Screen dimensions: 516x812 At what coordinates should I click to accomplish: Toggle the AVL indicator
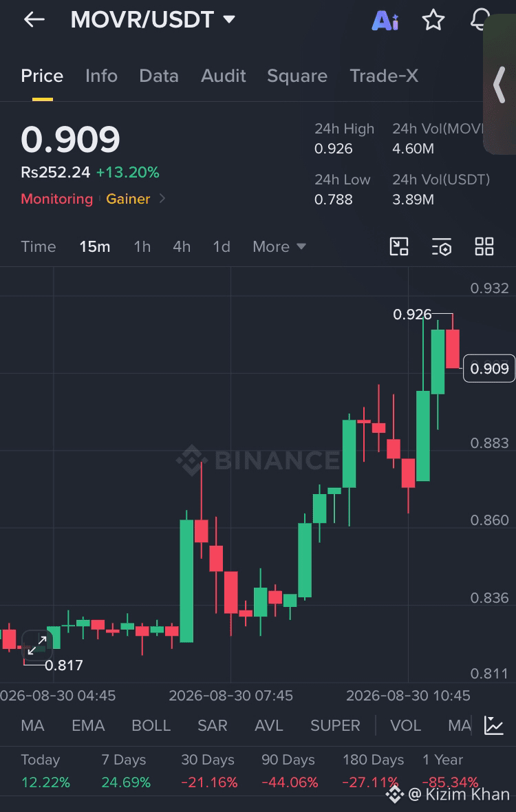coord(269,725)
